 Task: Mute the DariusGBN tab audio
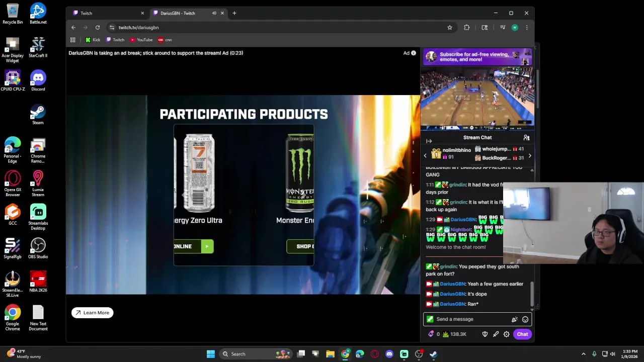(x=214, y=13)
